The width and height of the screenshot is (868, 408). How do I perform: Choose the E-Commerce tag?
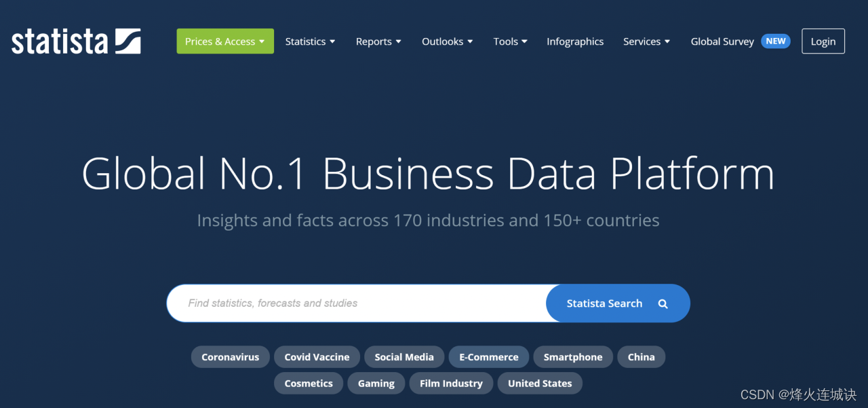pyautogui.click(x=489, y=357)
